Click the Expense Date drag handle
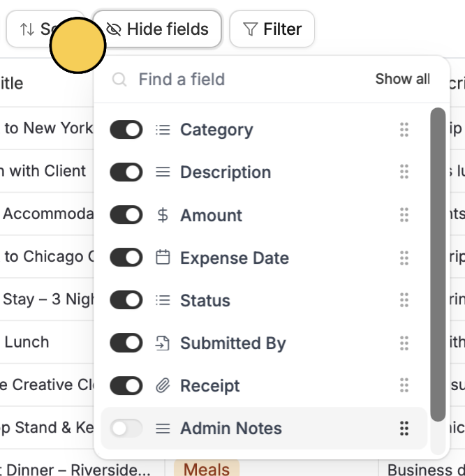The image size is (465, 476). pos(404,258)
